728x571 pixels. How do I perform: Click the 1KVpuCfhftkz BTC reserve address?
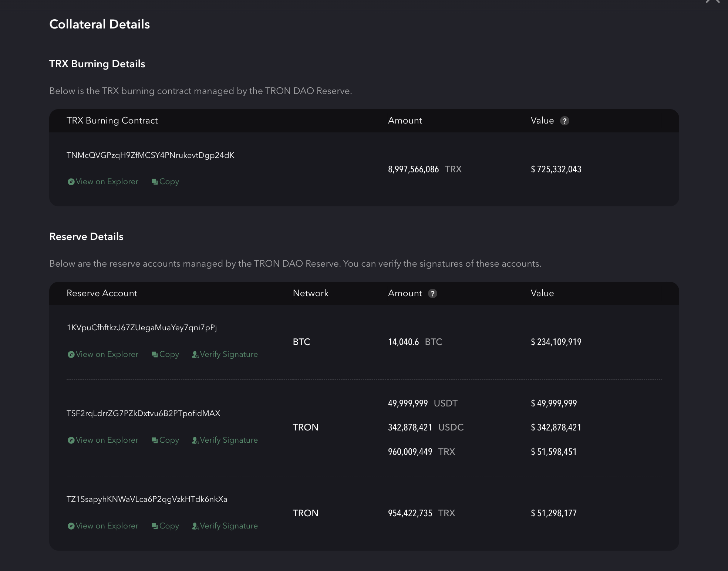pos(142,328)
